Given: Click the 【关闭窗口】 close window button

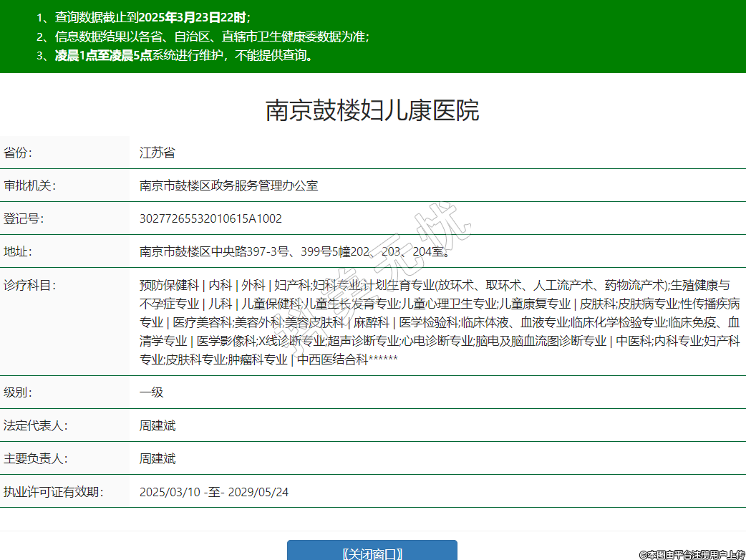Looking at the screenshot, I should 372,552.
